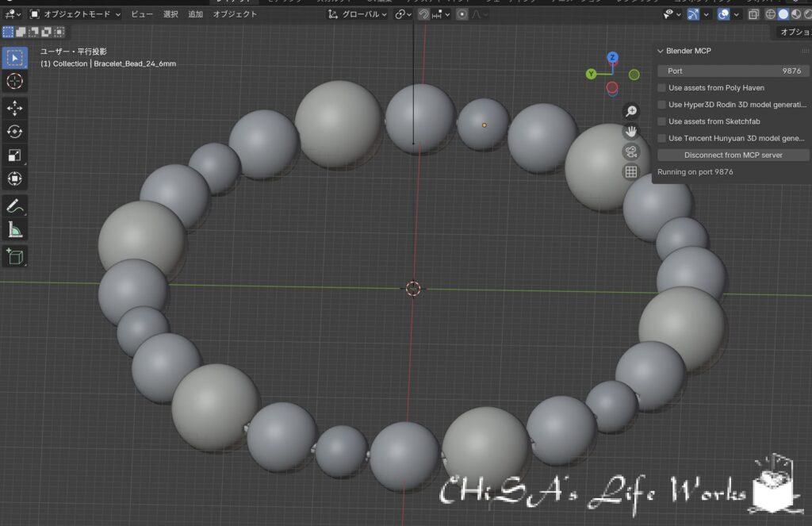The image size is (812, 526).
Task: Switch to wireframe viewport shading
Action: [x=771, y=14]
